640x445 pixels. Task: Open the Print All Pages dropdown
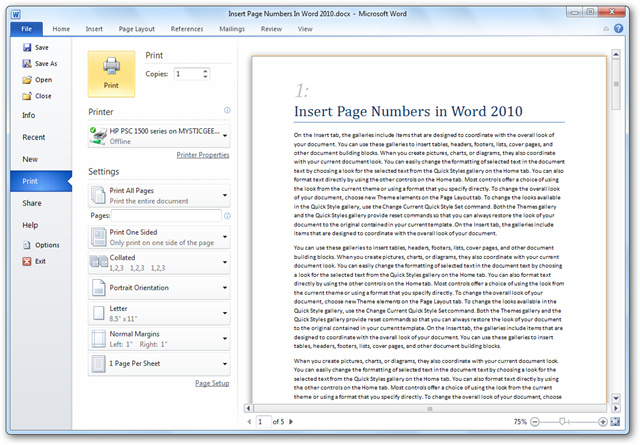159,196
